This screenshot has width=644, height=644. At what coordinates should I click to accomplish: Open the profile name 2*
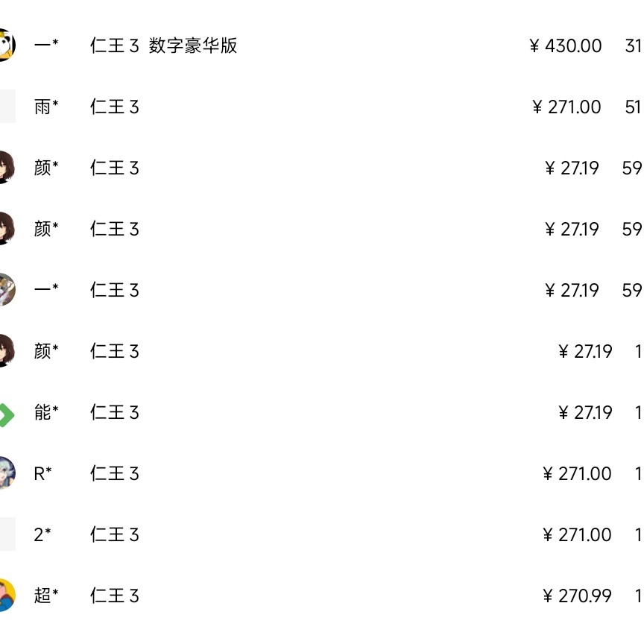(42, 535)
